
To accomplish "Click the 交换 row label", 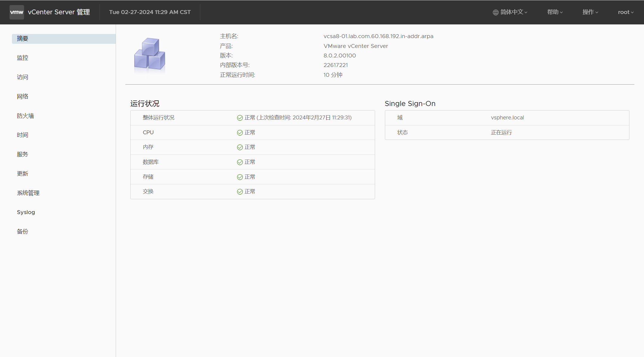I will point(148,191).
